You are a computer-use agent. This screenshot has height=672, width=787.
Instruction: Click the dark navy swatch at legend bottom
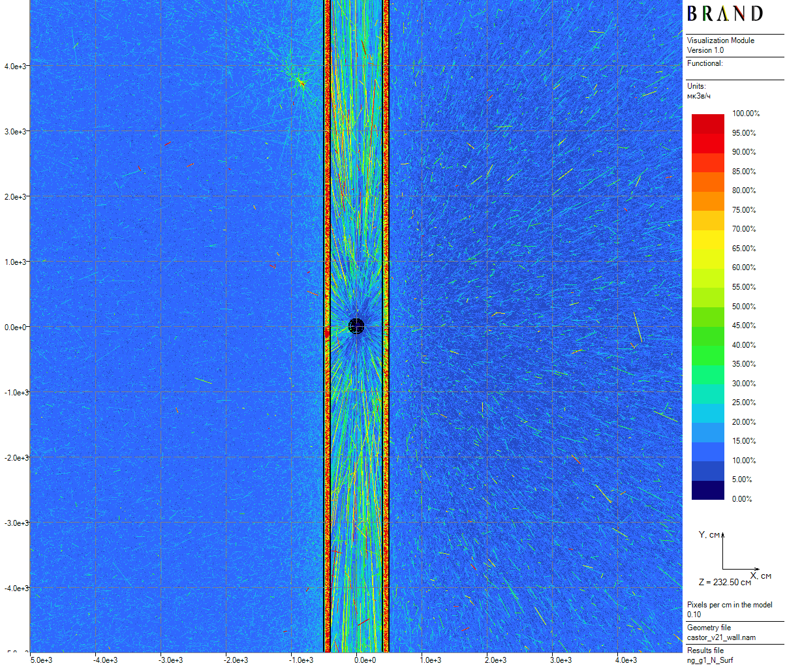[x=707, y=491]
